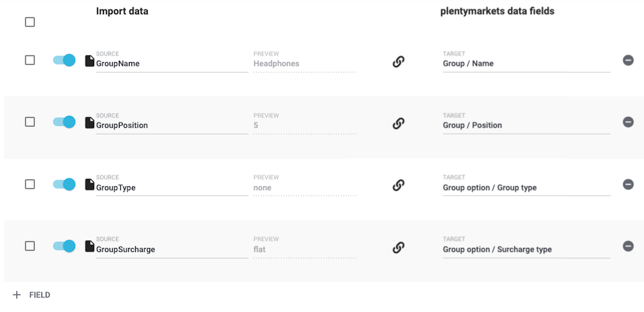This screenshot has width=644, height=312.
Task: Click the file icon beside GroupSurcharge source
Action: [89, 246]
